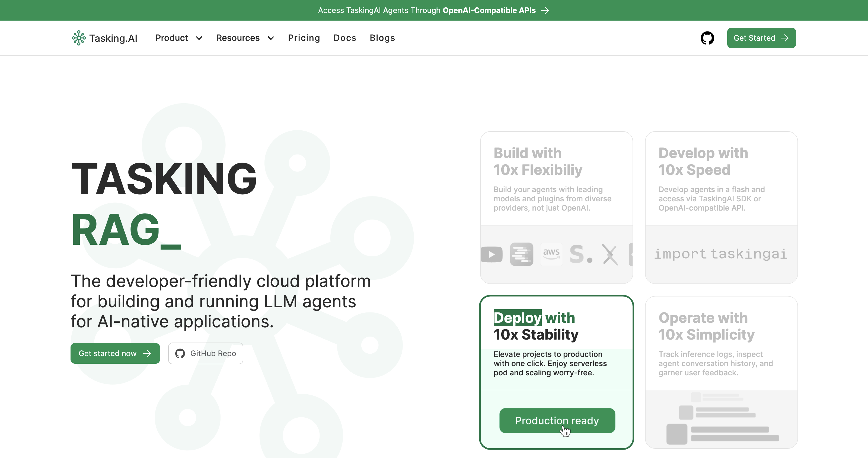The image size is (868, 458).
Task: Open the GitHub icon in the navbar
Action: 707,38
